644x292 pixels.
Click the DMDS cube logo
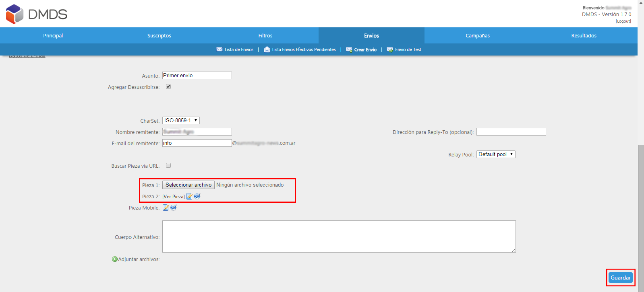(x=15, y=14)
